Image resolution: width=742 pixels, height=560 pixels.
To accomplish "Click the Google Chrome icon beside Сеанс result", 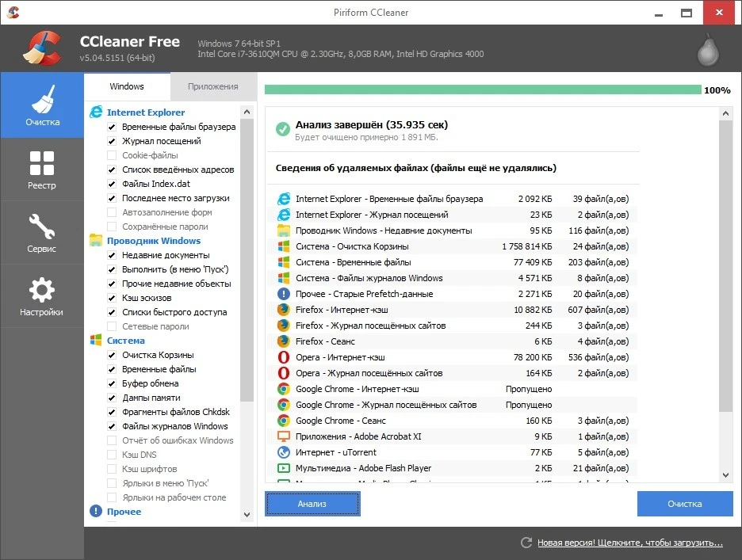I will coord(283,421).
